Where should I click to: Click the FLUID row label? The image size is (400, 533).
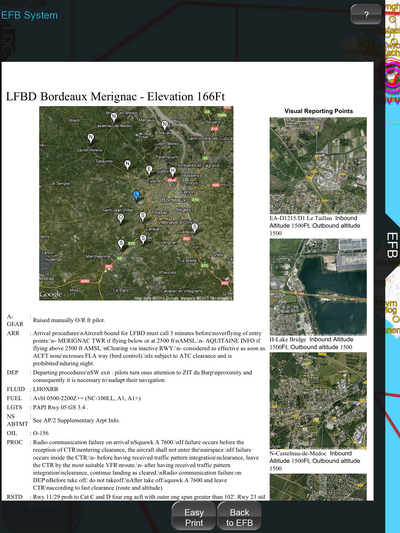(x=16, y=389)
